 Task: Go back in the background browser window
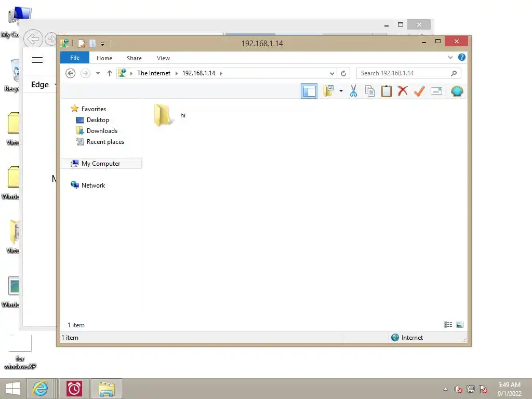coord(33,39)
